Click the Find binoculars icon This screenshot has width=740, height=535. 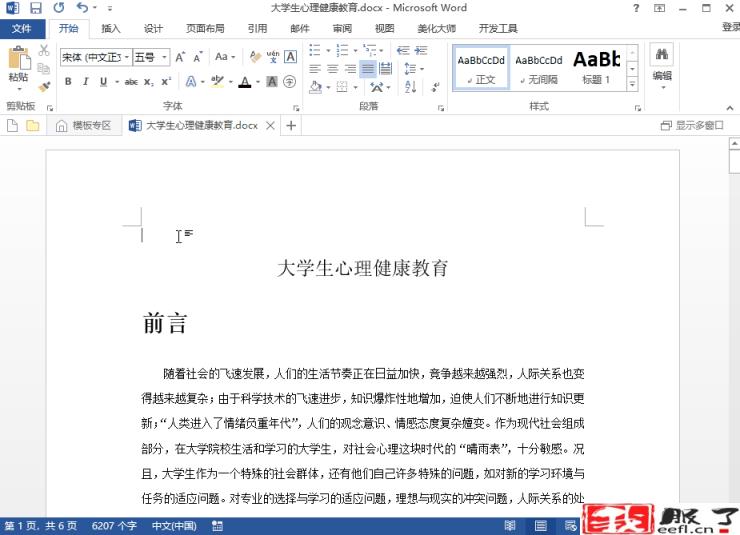661,55
